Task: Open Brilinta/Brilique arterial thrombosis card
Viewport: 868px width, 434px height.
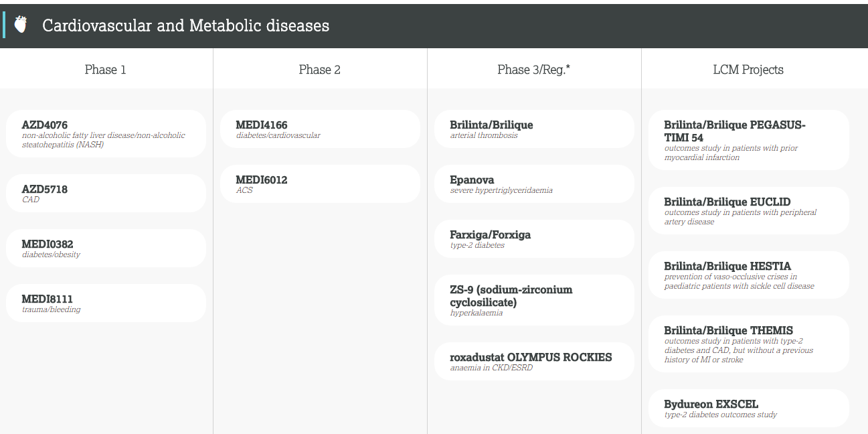Action: (x=534, y=129)
